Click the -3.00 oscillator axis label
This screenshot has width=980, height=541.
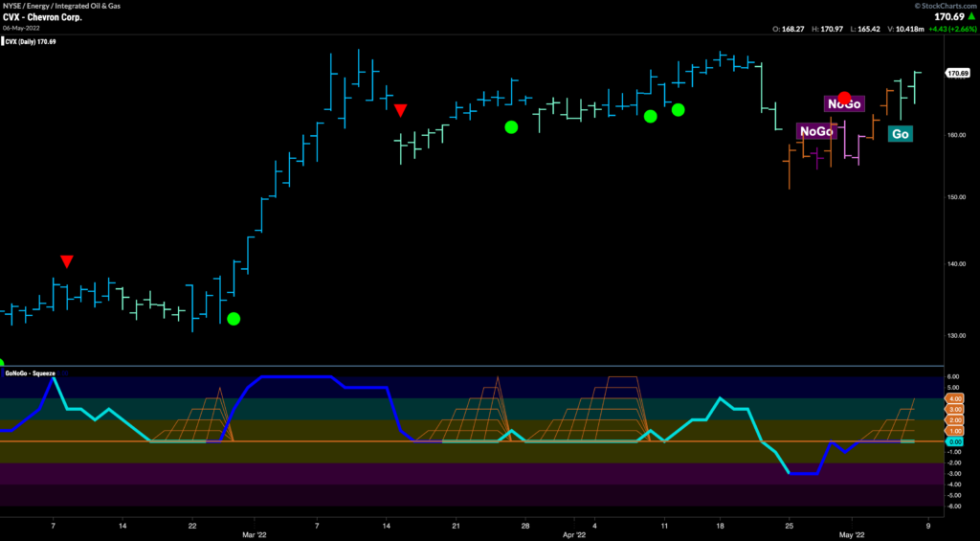pos(956,474)
